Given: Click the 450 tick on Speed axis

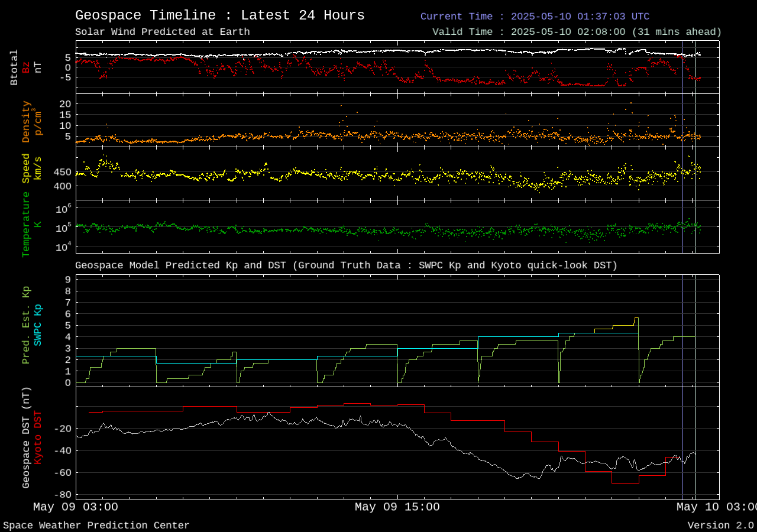Looking at the screenshot, I should tap(62, 173).
